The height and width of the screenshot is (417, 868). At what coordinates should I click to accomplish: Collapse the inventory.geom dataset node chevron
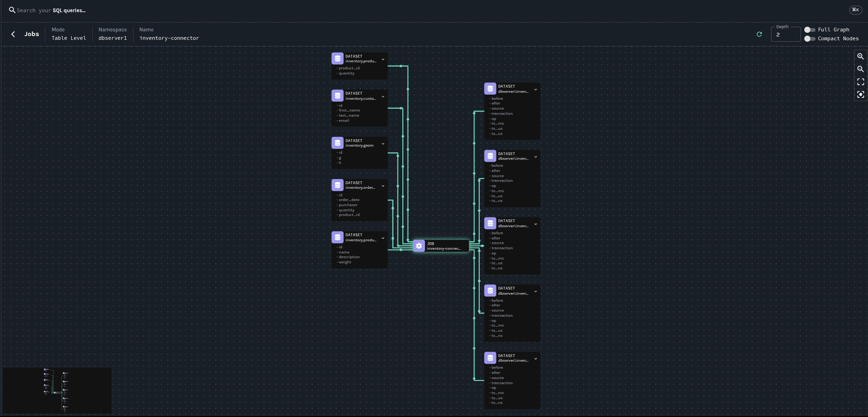pos(383,144)
